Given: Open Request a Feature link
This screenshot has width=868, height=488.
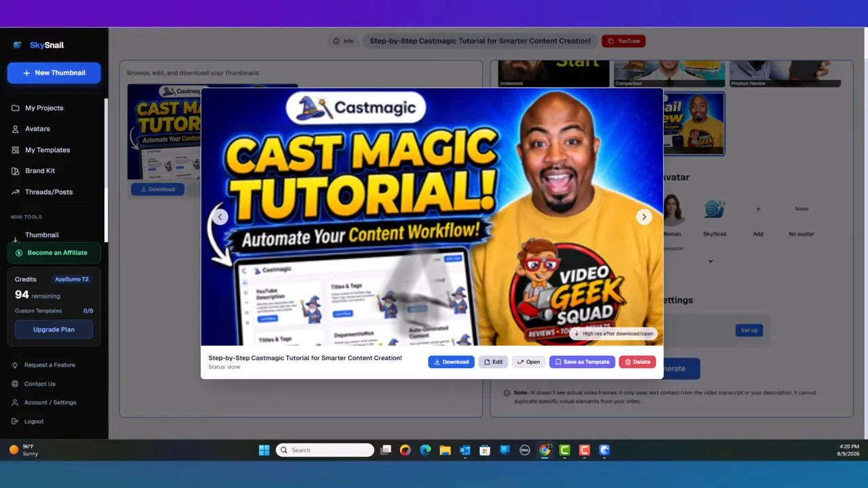Looking at the screenshot, I should [x=50, y=365].
